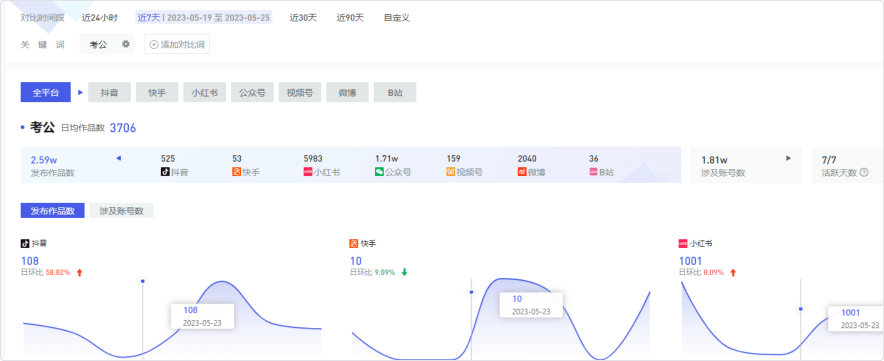Select 近24小时 time range
The height and width of the screenshot is (361, 884).
[100, 17]
